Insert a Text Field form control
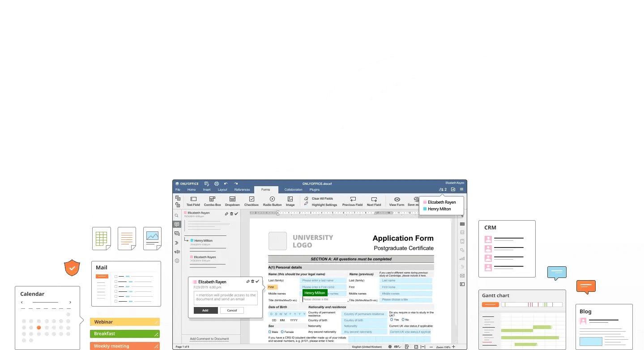644x350 pixels. point(193,201)
